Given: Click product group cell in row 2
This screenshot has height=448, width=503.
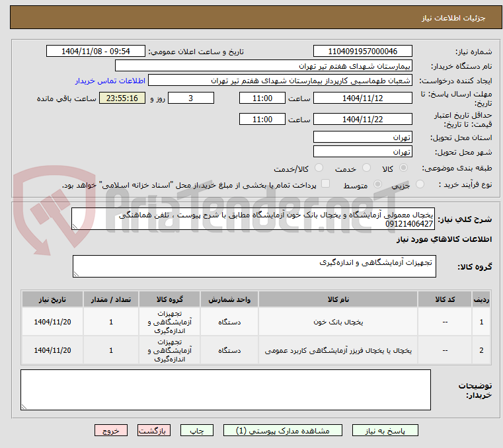Looking at the screenshot, I should pos(169,350).
